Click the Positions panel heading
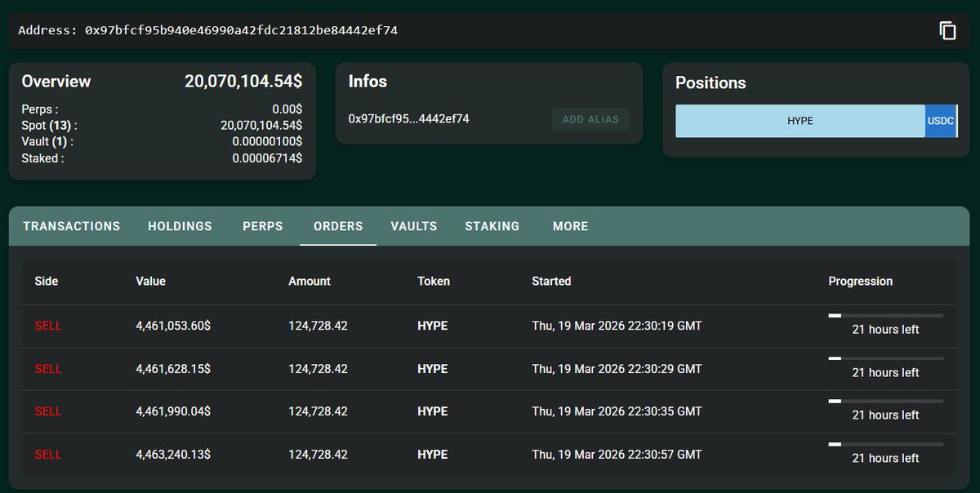 [710, 83]
